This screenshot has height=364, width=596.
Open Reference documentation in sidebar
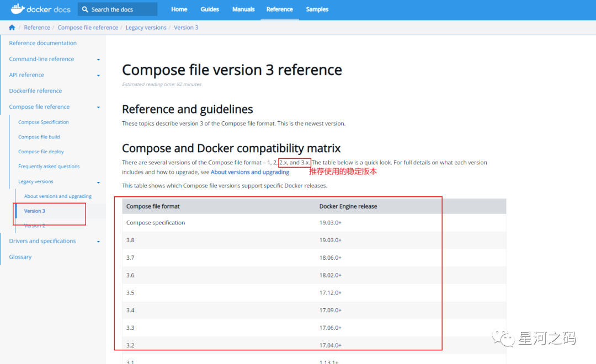tap(42, 43)
